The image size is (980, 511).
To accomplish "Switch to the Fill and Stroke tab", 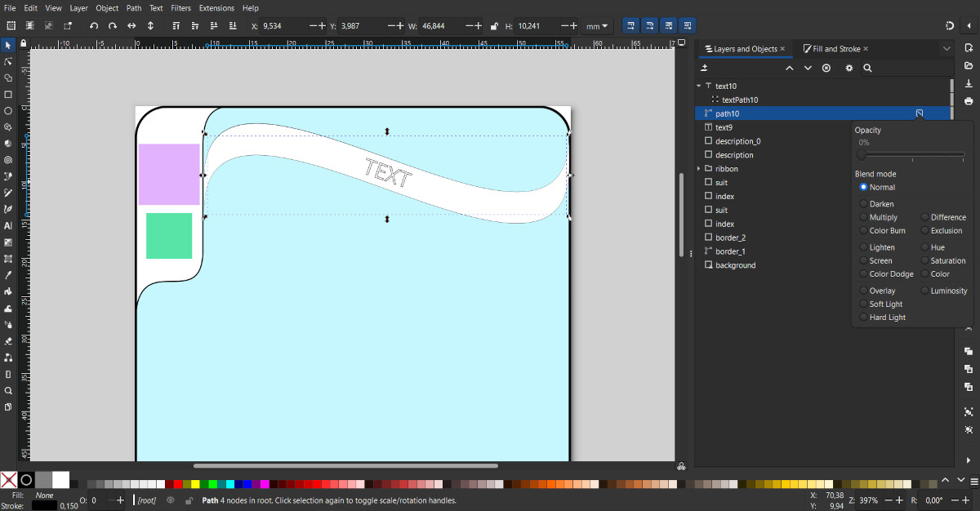I will (x=835, y=49).
